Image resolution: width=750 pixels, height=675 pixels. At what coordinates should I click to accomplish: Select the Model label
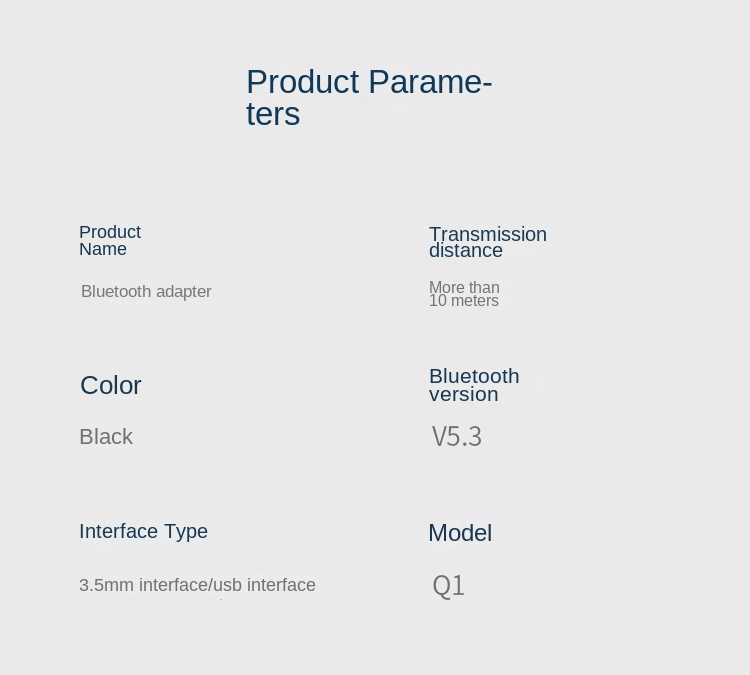click(x=460, y=533)
